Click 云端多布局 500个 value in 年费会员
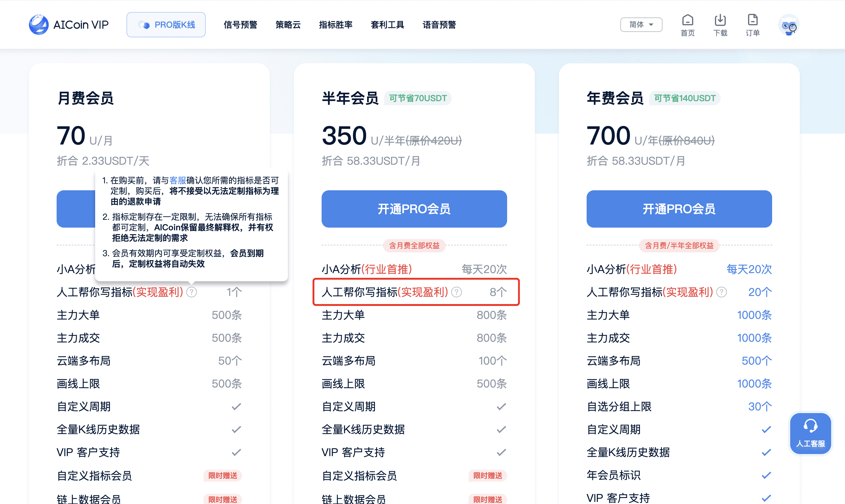 (756, 361)
